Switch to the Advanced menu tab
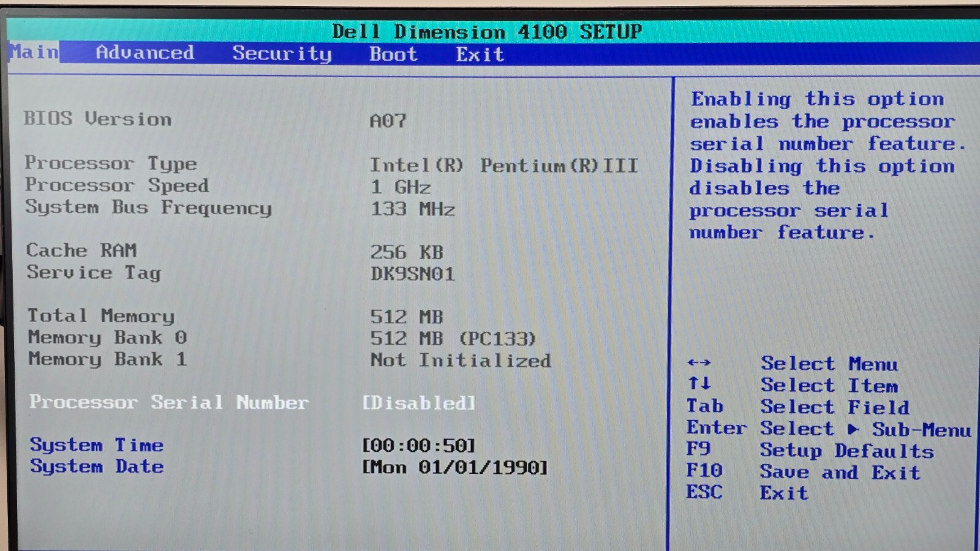980x551 pixels. (145, 53)
